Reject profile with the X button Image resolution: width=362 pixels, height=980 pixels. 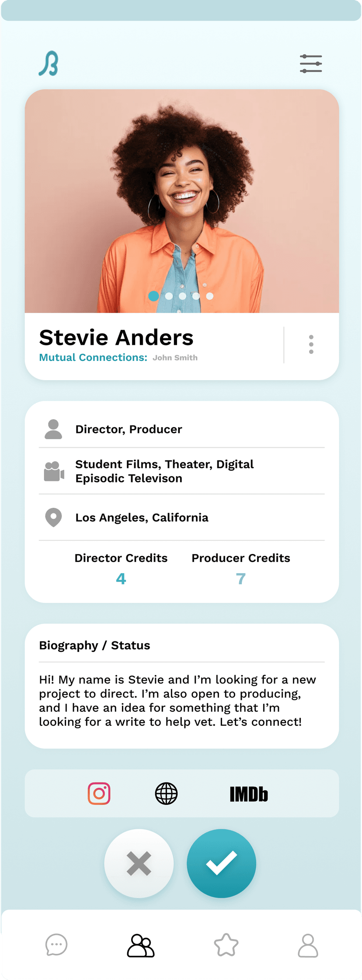click(x=139, y=863)
